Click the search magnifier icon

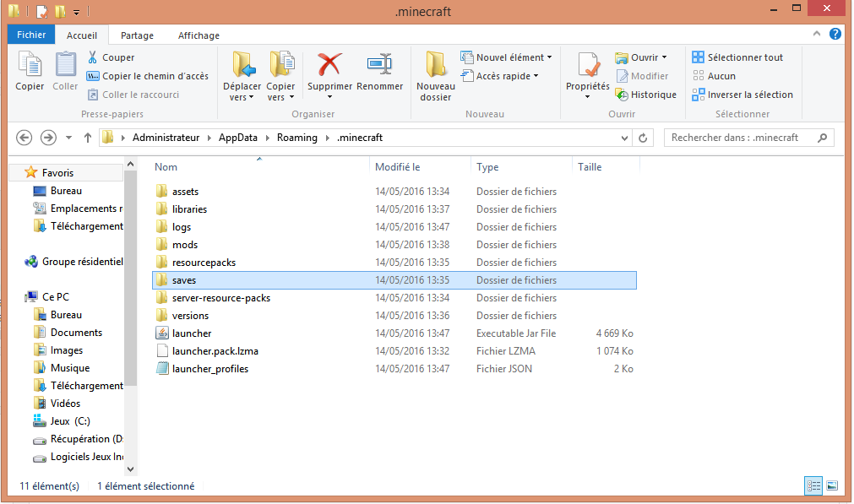[823, 138]
